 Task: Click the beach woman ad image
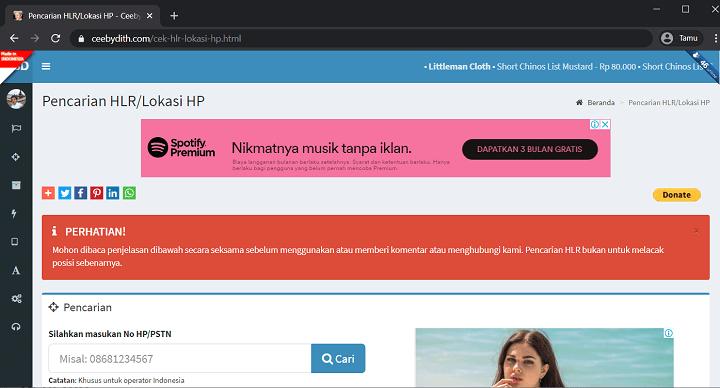click(544, 358)
